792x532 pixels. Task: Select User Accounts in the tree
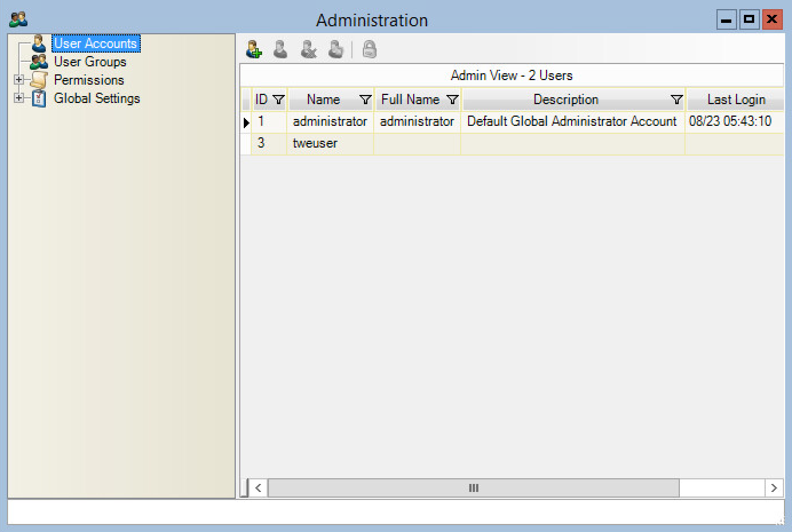95,43
